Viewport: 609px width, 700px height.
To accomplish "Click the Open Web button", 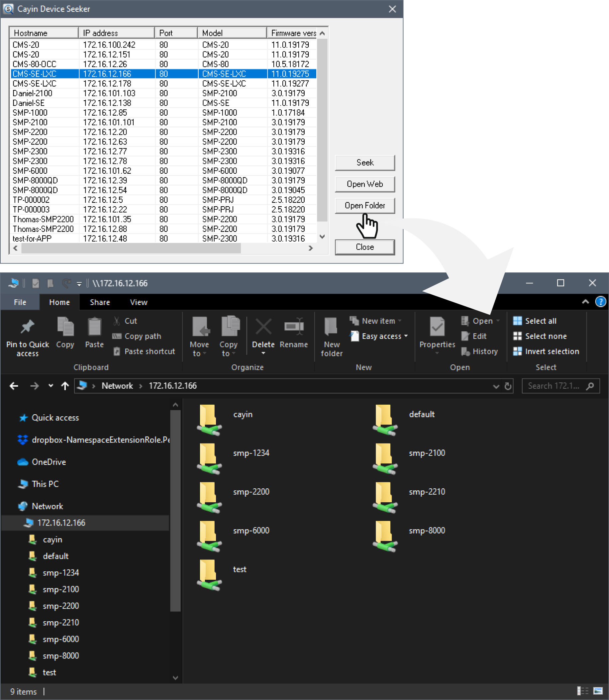I will [365, 184].
